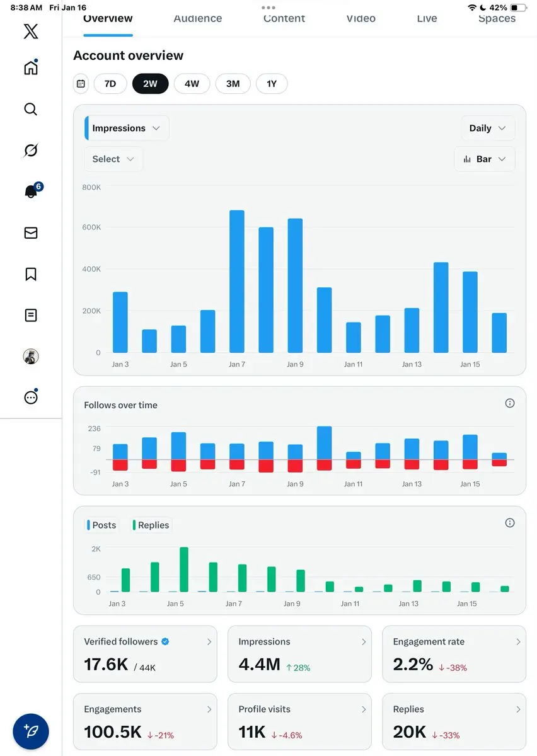Open the Daily granularity dropdown

[x=487, y=128]
